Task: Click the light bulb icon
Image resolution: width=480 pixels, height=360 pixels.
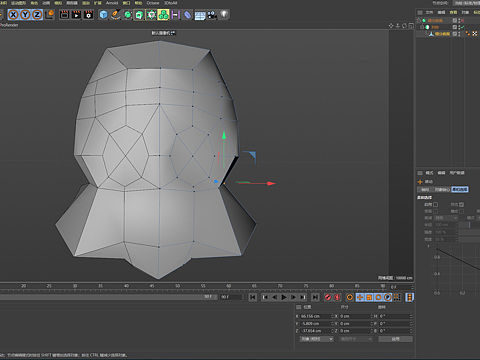Action: (224, 14)
